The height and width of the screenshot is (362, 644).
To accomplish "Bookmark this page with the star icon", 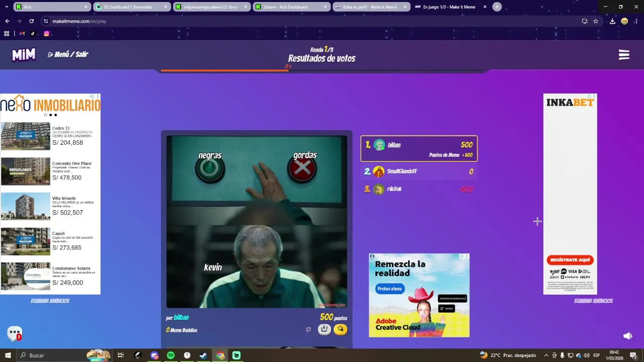I will coord(596,21).
